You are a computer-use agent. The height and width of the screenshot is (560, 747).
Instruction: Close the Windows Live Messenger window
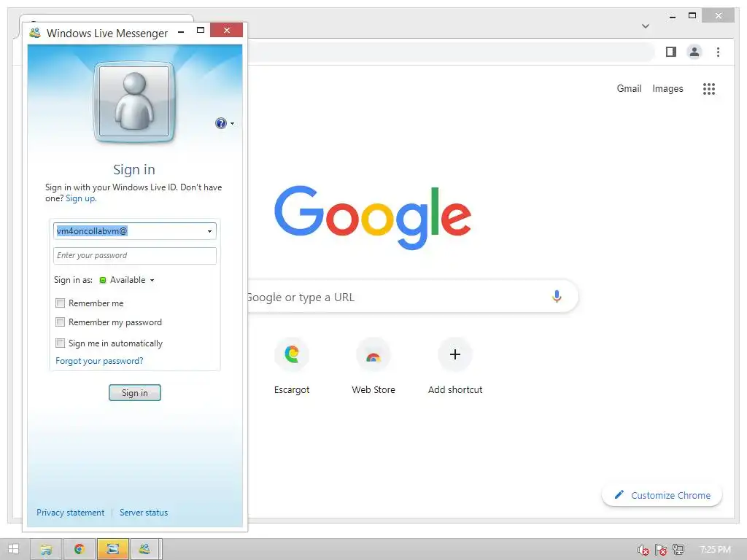click(x=226, y=31)
